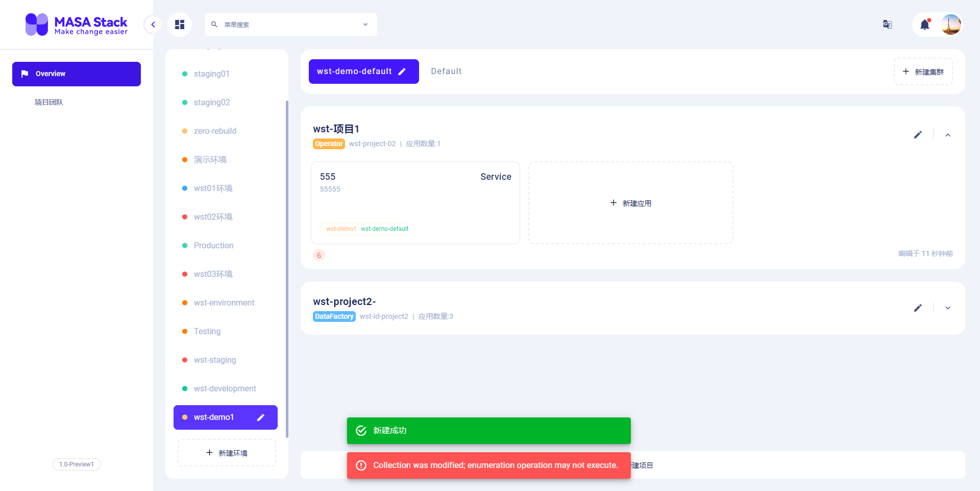Screen dimensions: 980x491
Task: Open the Google Translate language switcher icon
Action: tap(887, 24)
